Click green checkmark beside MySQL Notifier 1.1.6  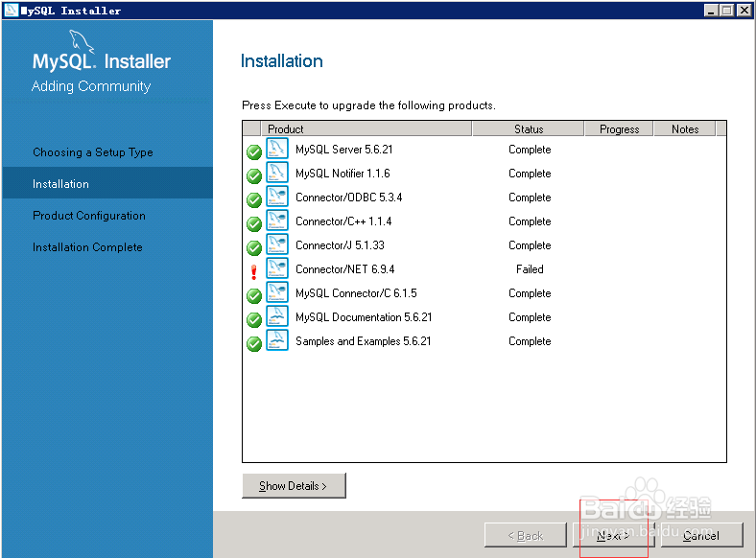point(254,176)
